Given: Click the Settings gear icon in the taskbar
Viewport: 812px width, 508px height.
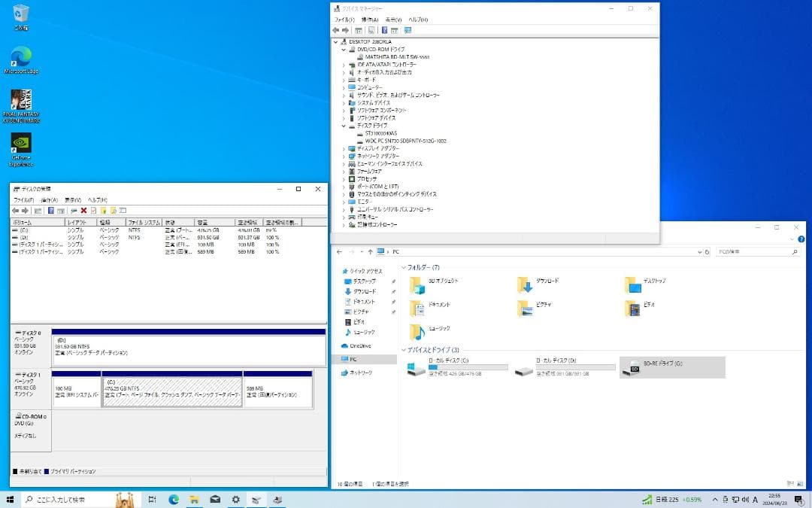Looking at the screenshot, I should pyautogui.click(x=235, y=499).
